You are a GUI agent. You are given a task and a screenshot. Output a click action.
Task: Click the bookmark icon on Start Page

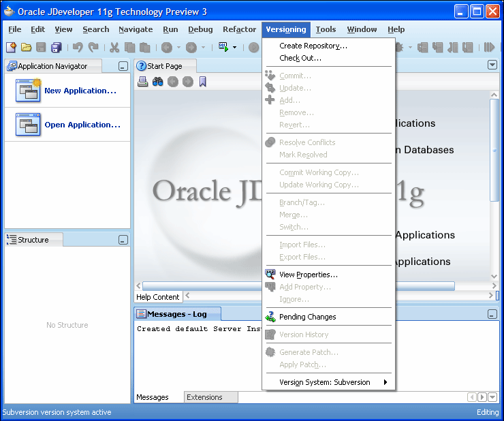coord(202,82)
